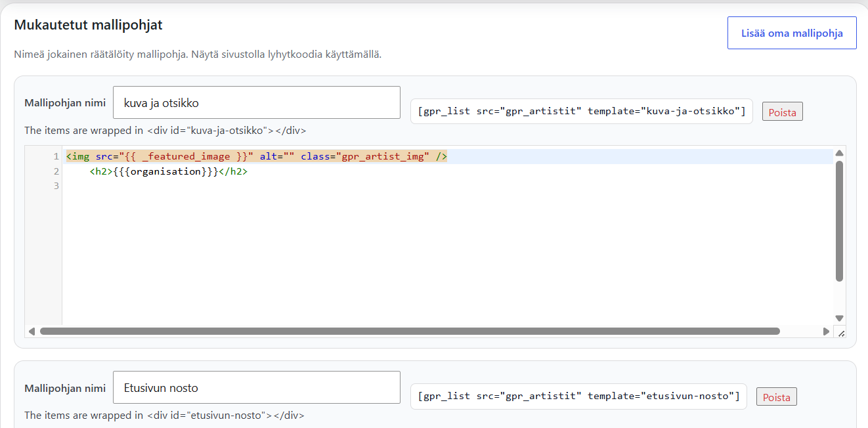This screenshot has height=428, width=868.
Task: Click the horizontal scroll-right arrow
Action: tap(826, 332)
